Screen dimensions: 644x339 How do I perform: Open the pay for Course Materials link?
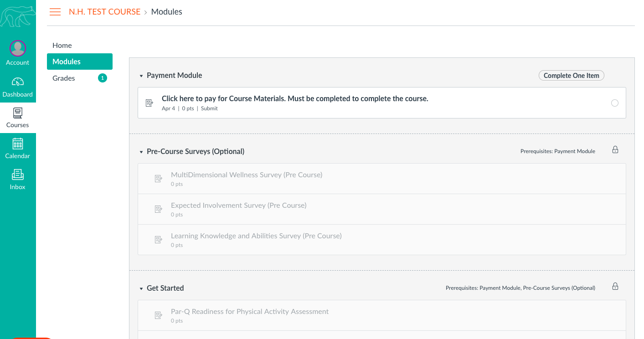point(295,98)
